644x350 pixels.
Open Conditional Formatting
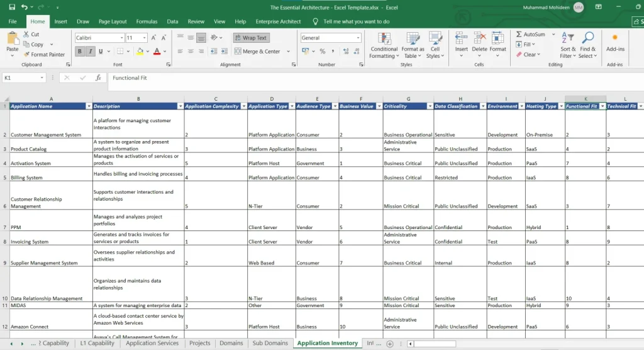coord(384,45)
